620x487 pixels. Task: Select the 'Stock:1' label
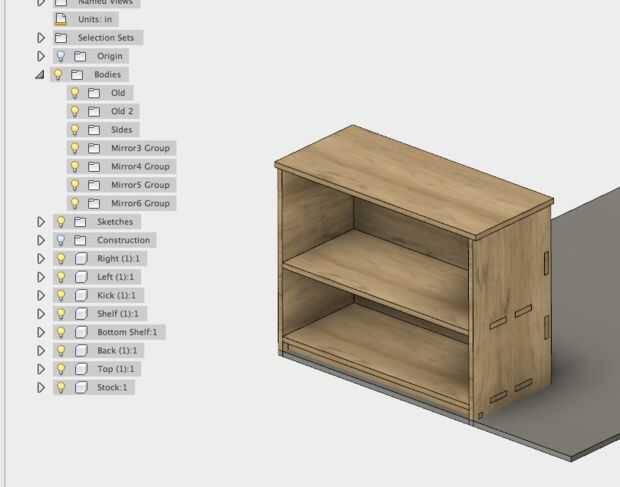(x=112, y=387)
